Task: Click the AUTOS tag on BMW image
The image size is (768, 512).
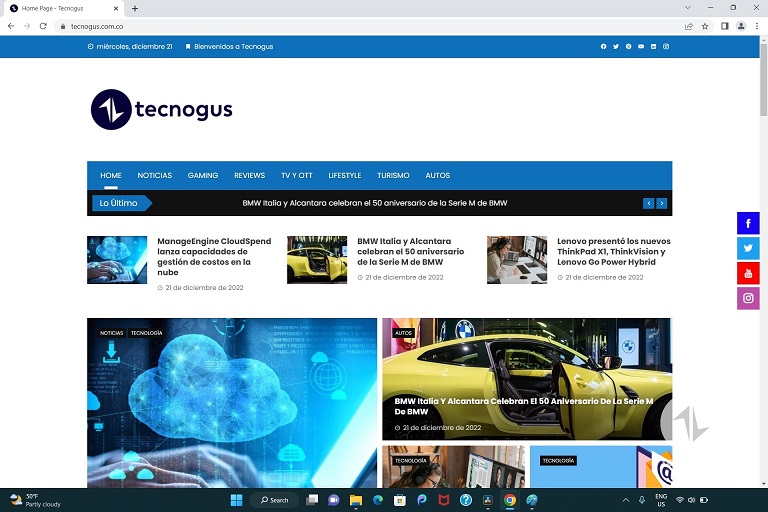Action: pos(404,333)
